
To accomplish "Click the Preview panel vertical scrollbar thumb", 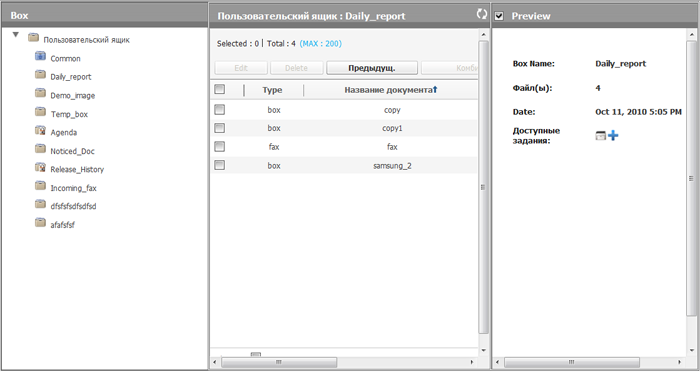I will 691,179.
